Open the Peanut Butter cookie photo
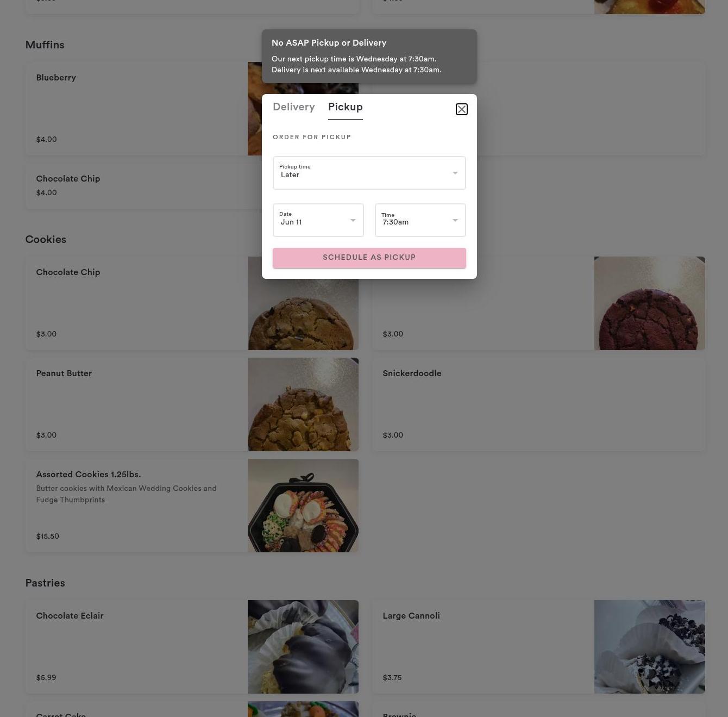Viewport: 728px width, 717px height. 303,404
